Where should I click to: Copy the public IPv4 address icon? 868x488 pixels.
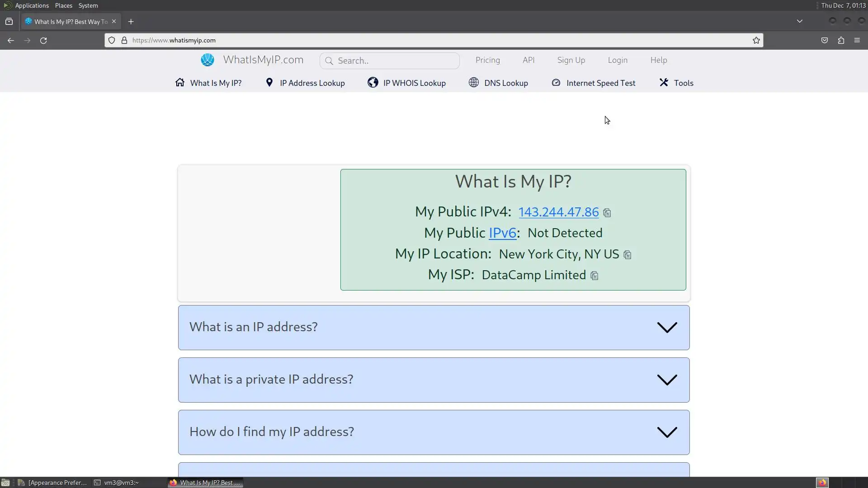[607, 213]
